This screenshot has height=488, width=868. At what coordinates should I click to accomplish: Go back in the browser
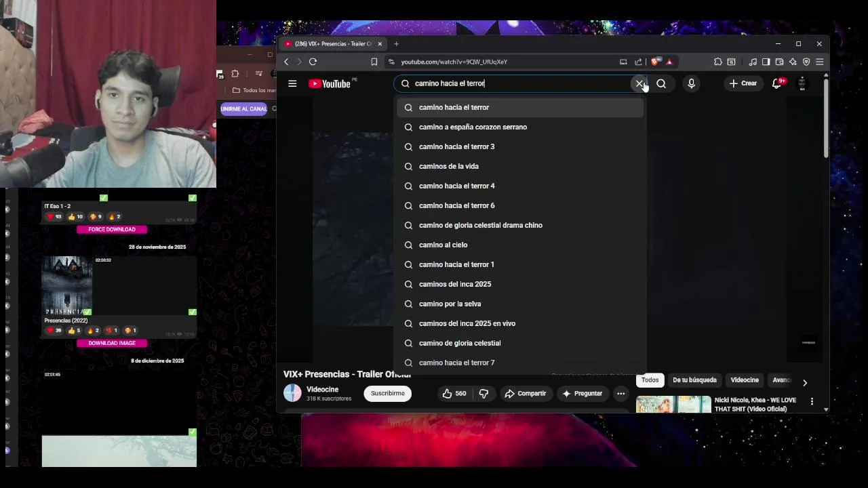(x=286, y=62)
